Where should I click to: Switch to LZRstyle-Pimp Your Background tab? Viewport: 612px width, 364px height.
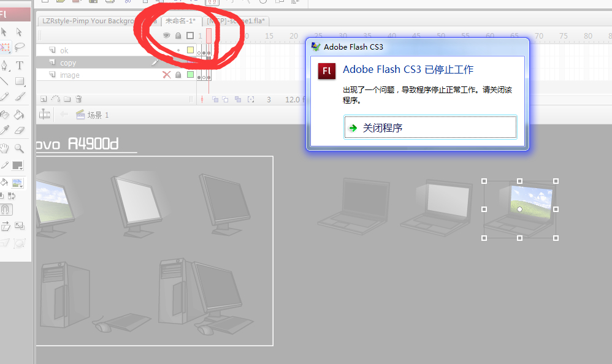tap(88, 21)
